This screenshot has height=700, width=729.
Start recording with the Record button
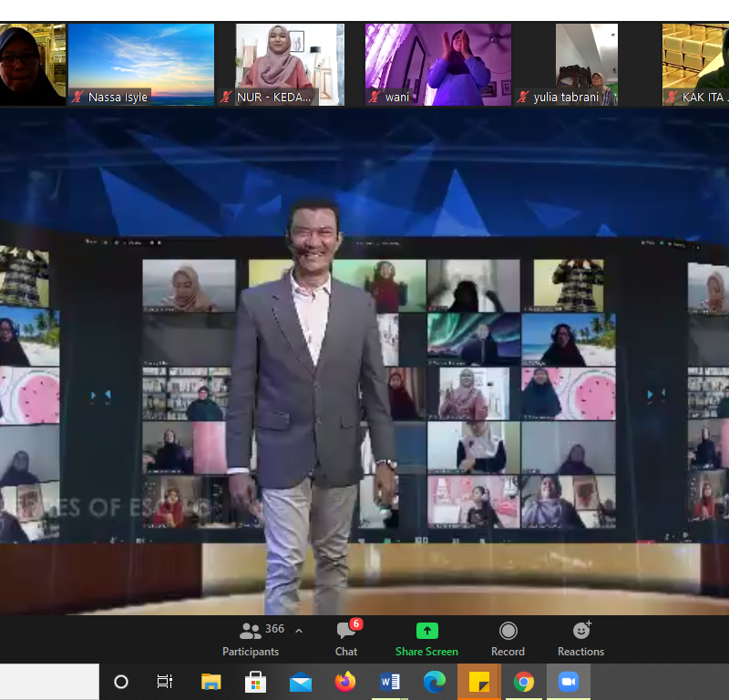pos(508,638)
